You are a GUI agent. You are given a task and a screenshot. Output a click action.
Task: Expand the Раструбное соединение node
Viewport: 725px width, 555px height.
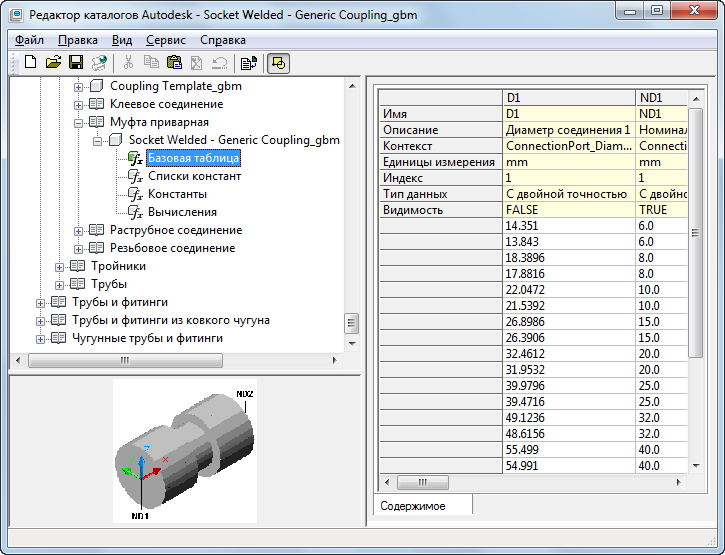[79, 231]
